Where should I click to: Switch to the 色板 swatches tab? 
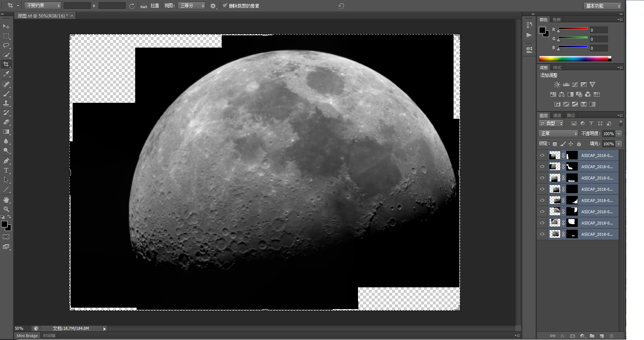pos(557,20)
